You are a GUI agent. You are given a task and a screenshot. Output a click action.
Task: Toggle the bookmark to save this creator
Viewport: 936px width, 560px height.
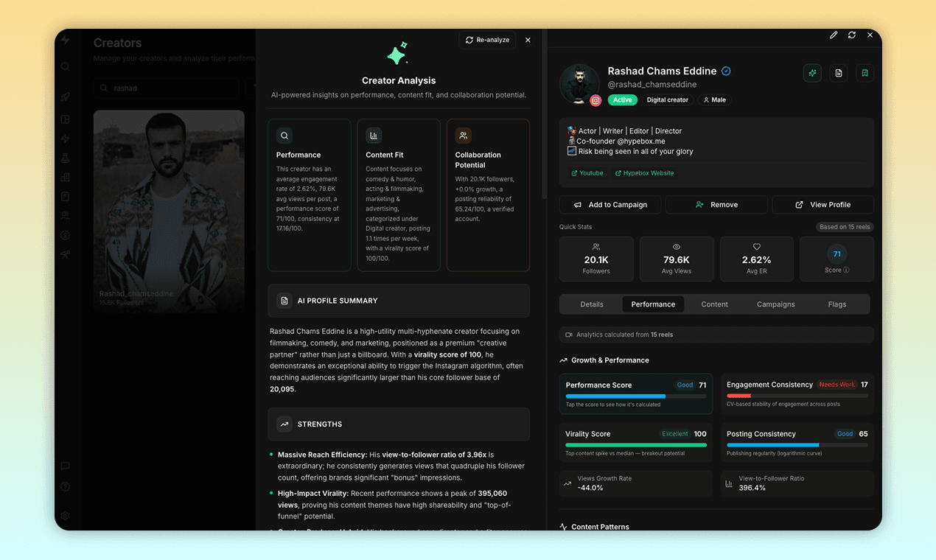(x=865, y=74)
